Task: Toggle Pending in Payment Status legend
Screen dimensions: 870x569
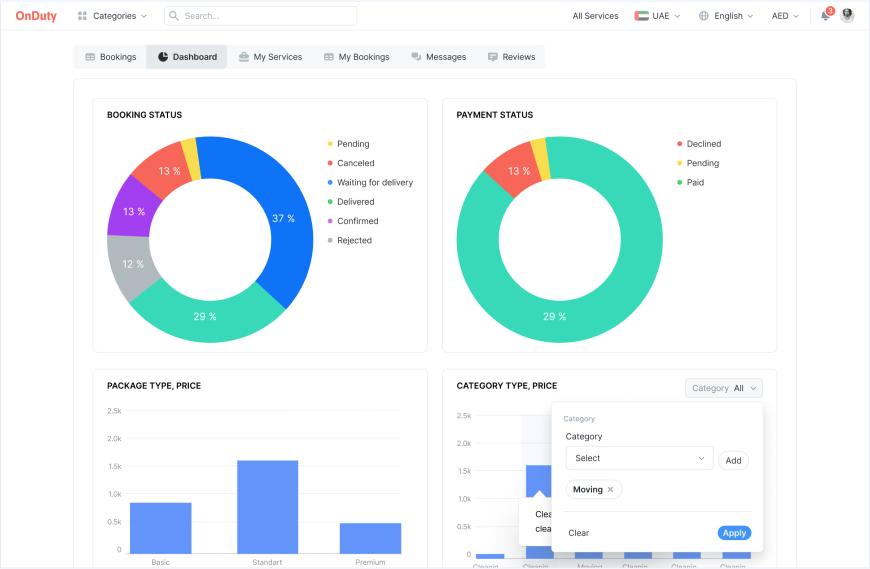Action: 698,163
